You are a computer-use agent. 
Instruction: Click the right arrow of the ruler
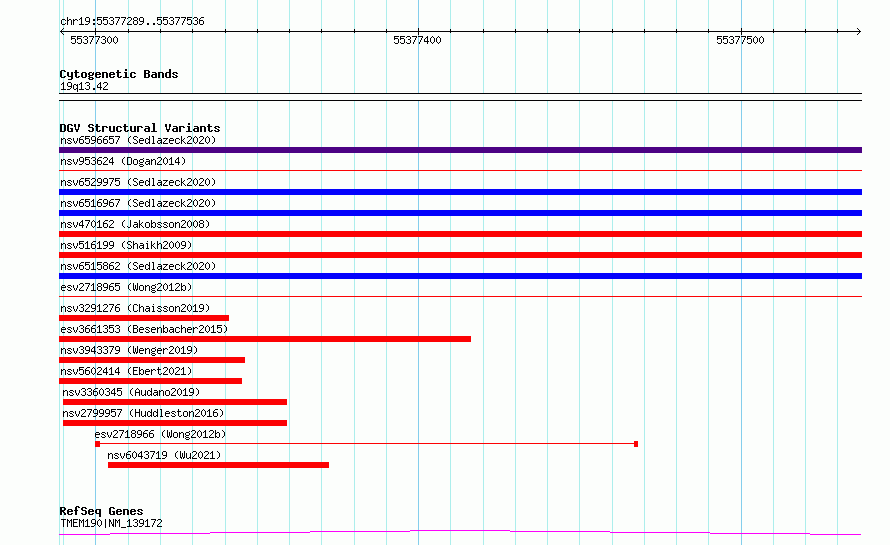(x=858, y=31)
